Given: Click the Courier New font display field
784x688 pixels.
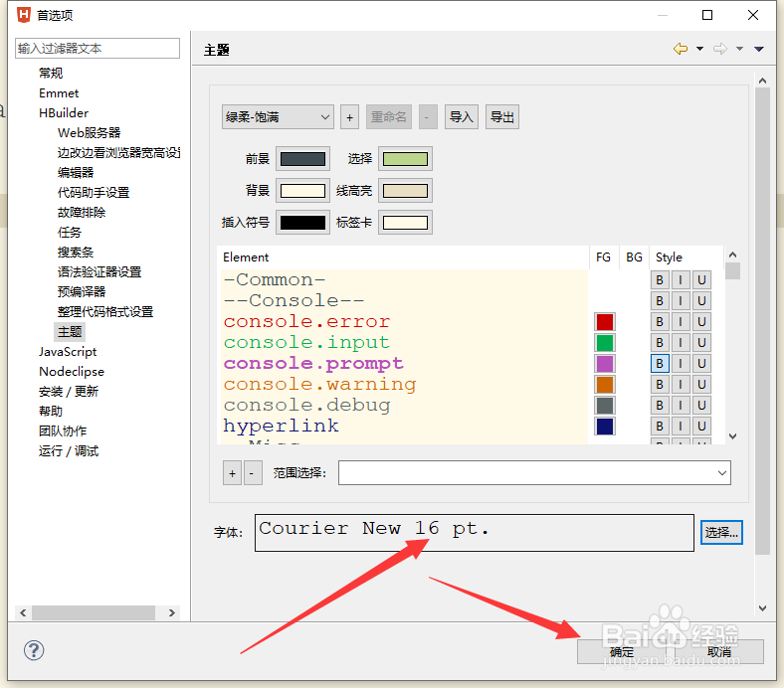Looking at the screenshot, I should [475, 533].
